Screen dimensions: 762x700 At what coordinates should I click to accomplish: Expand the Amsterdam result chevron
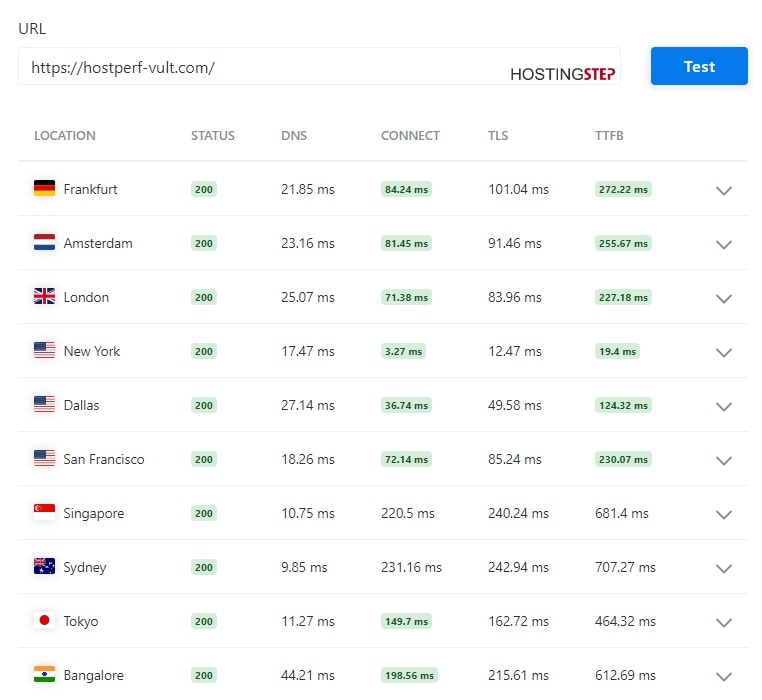[724, 245]
